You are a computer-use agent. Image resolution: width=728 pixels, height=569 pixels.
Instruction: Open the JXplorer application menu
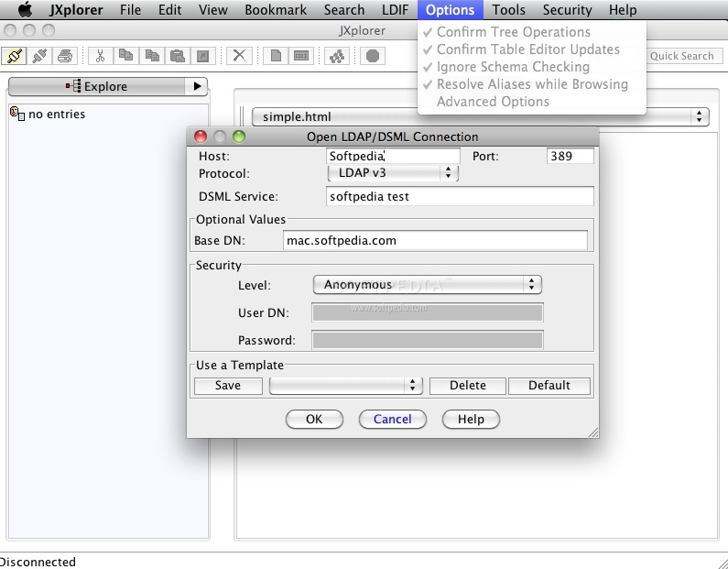tap(76, 10)
